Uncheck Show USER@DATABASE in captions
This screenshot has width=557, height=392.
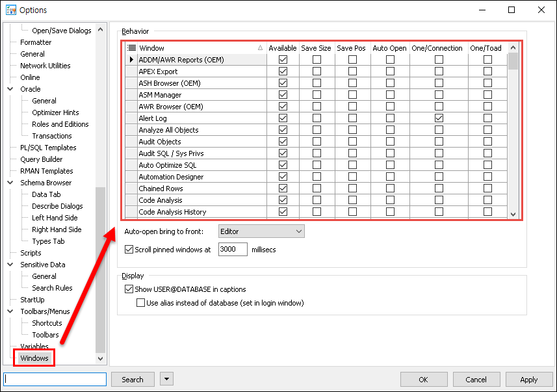(129, 289)
